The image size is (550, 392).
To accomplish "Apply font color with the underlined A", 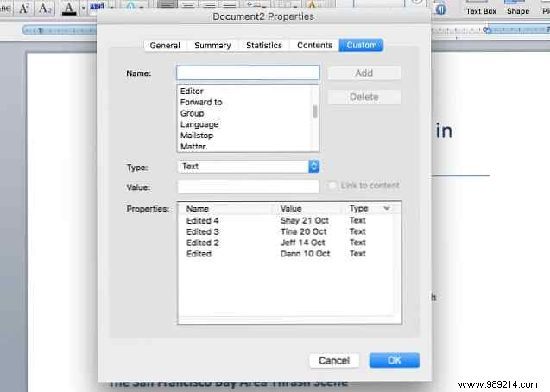I will point(69,8).
